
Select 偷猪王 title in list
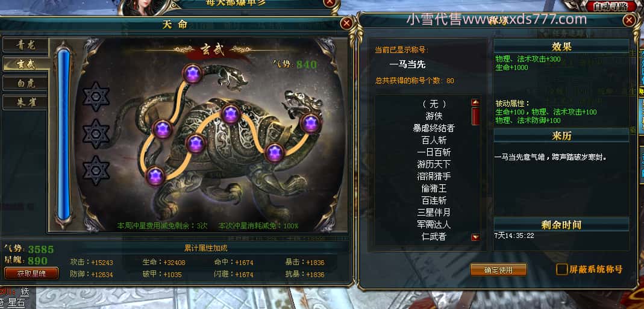pyautogui.click(x=434, y=189)
